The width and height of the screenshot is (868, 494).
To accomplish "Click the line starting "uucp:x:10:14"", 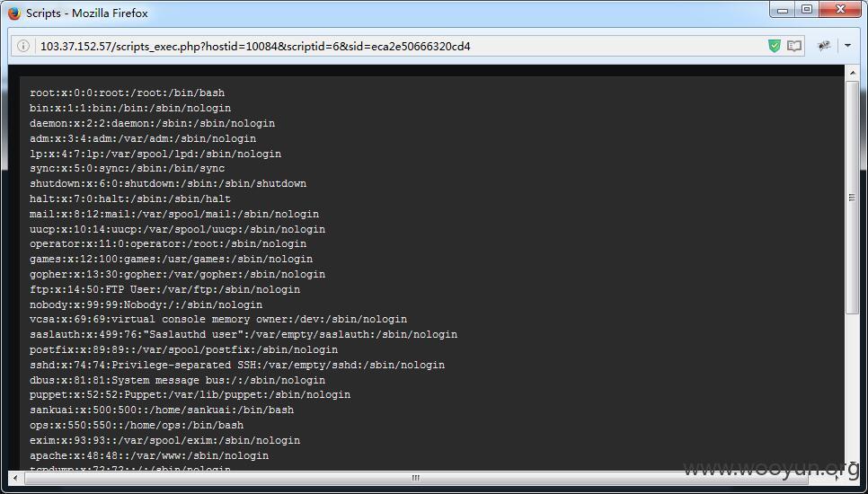I will tap(178, 228).
